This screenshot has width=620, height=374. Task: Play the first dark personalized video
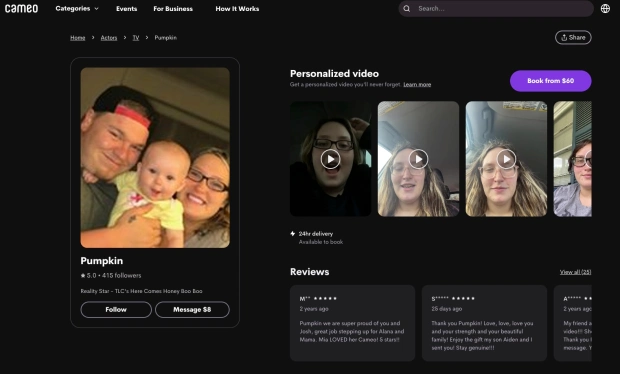click(x=330, y=159)
